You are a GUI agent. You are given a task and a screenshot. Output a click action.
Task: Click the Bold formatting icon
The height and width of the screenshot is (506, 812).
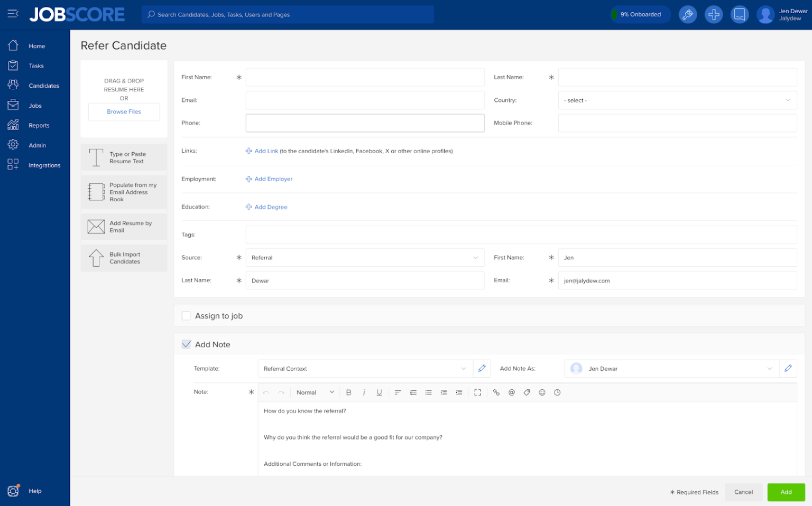(x=348, y=392)
